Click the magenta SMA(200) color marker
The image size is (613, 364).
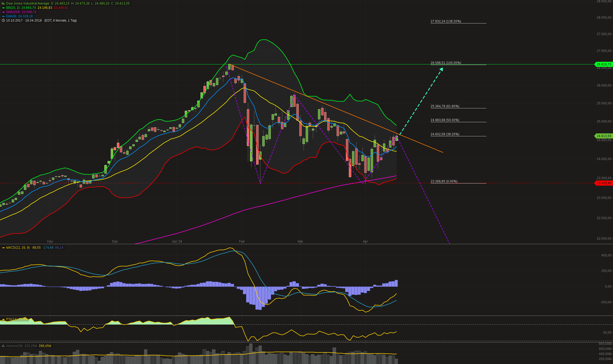click(x=3, y=12)
